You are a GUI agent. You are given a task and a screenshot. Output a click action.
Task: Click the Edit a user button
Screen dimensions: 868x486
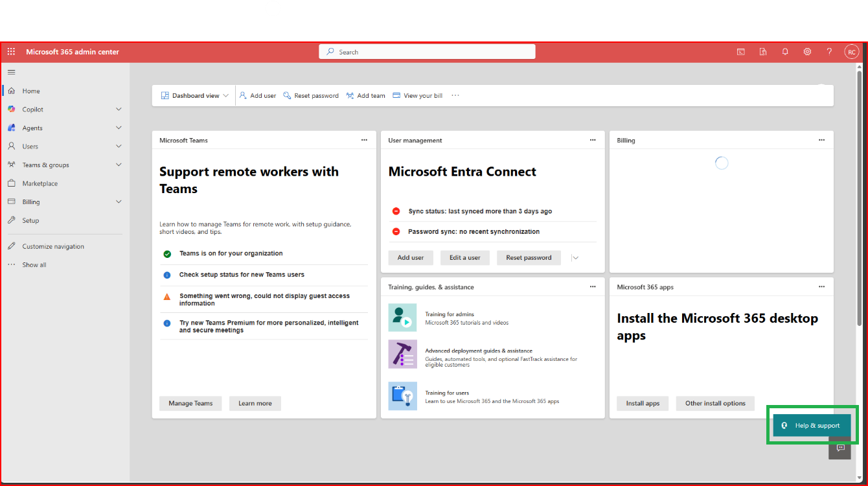(465, 257)
